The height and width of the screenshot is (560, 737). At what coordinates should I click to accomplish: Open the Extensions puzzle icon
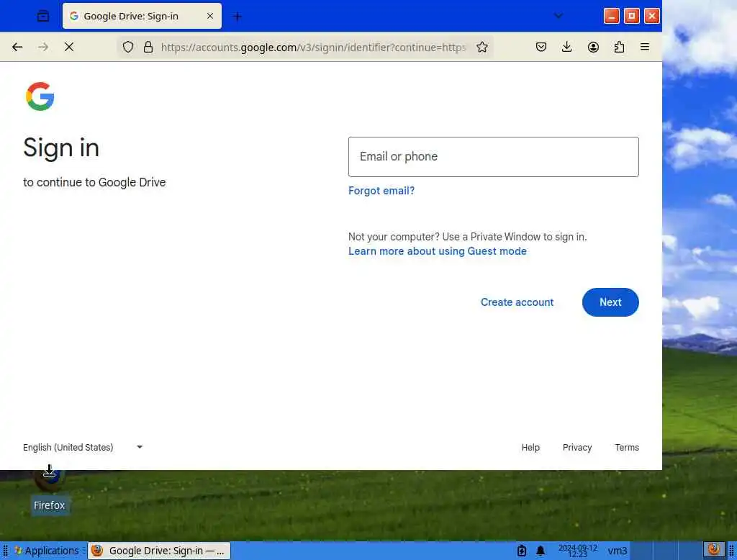[619, 47]
